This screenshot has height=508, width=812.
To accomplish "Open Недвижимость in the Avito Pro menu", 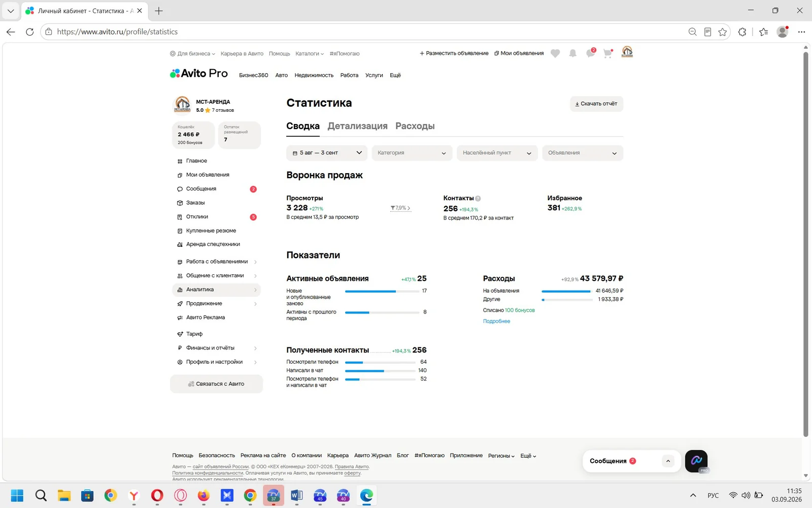I will pos(314,75).
